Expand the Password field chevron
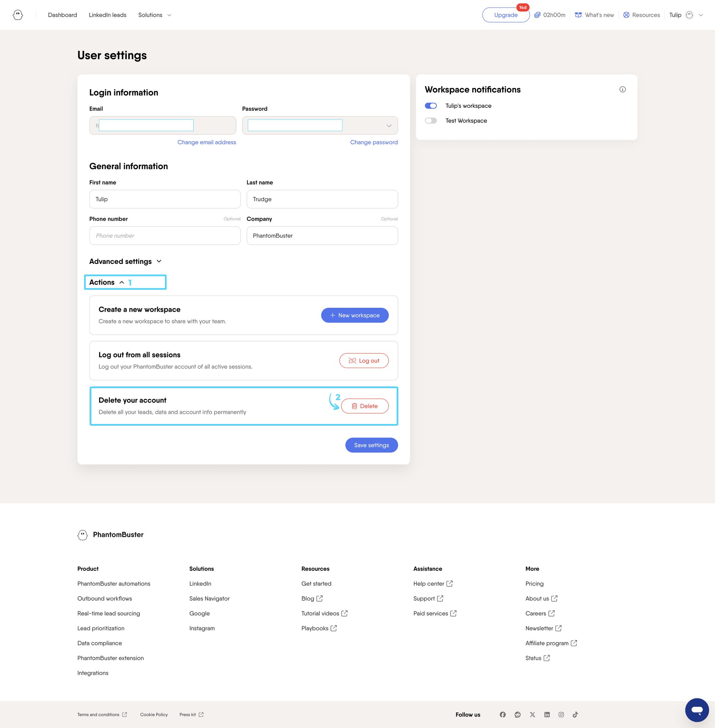 pyautogui.click(x=389, y=126)
